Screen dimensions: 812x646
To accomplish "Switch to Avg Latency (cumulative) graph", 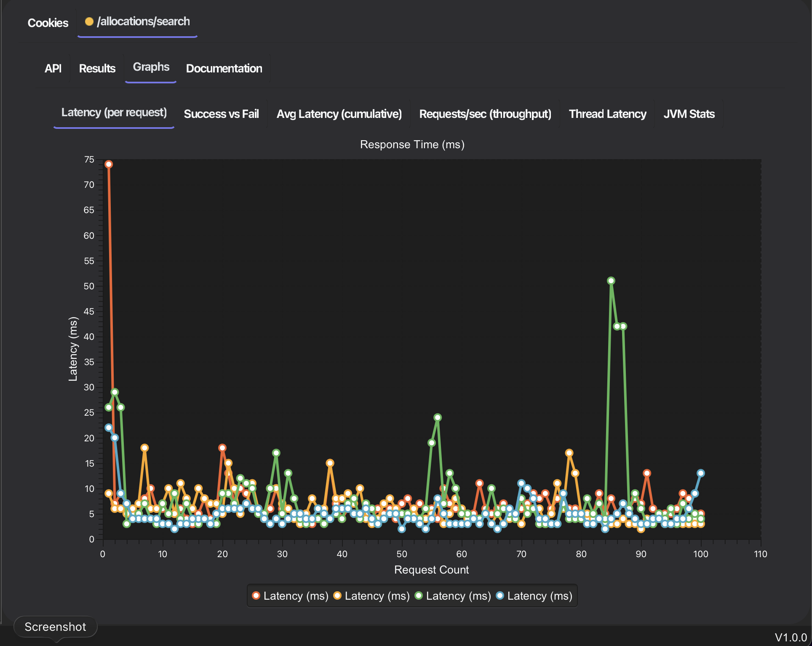I will pos(339,114).
